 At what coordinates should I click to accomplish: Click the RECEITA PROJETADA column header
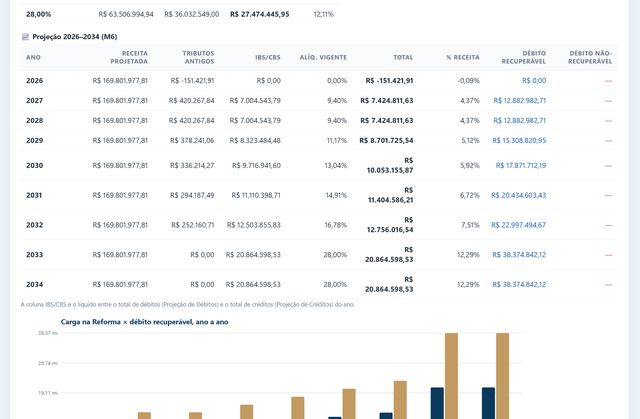(x=129, y=58)
